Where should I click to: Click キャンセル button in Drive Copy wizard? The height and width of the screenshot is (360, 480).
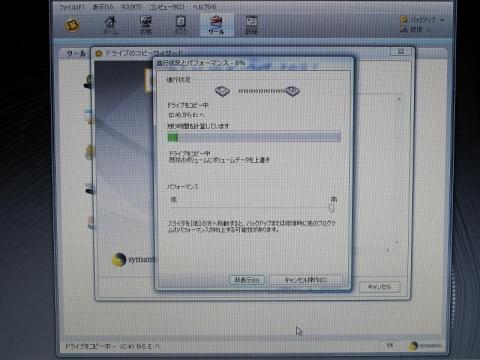click(380, 287)
